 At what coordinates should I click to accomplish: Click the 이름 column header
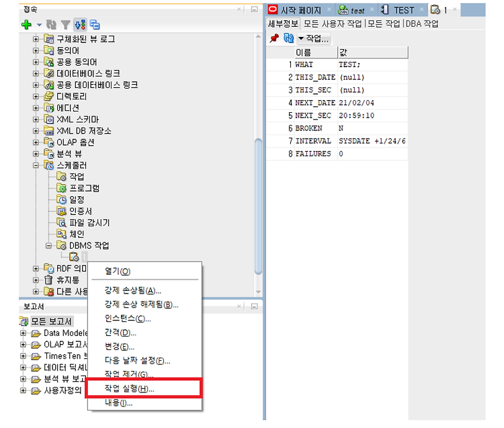316,52
